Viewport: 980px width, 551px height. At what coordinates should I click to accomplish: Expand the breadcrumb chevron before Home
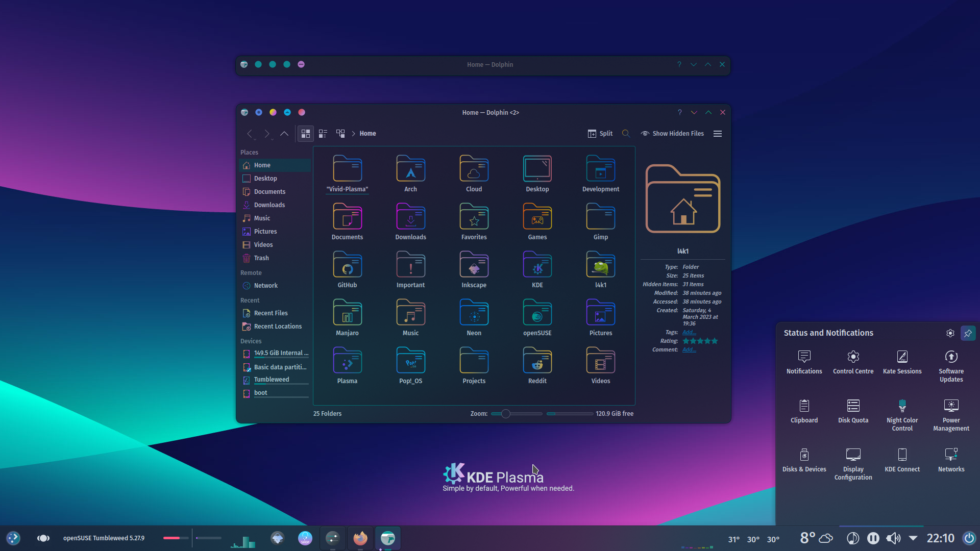click(353, 134)
